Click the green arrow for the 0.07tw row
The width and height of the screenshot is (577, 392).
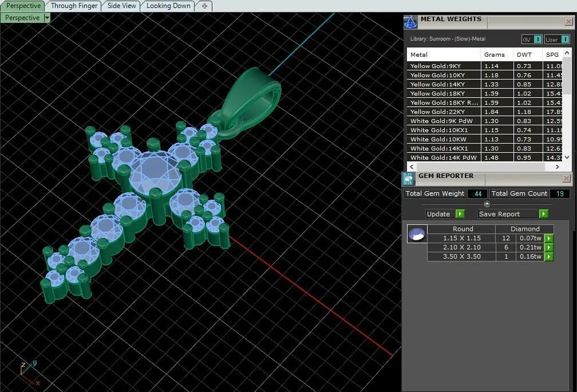pyautogui.click(x=549, y=238)
